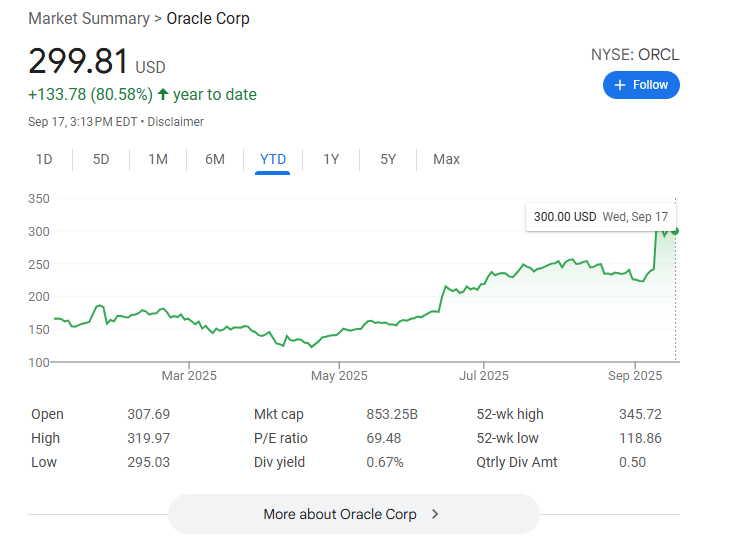Click the NYSE: ORCL ticker label

(x=635, y=55)
